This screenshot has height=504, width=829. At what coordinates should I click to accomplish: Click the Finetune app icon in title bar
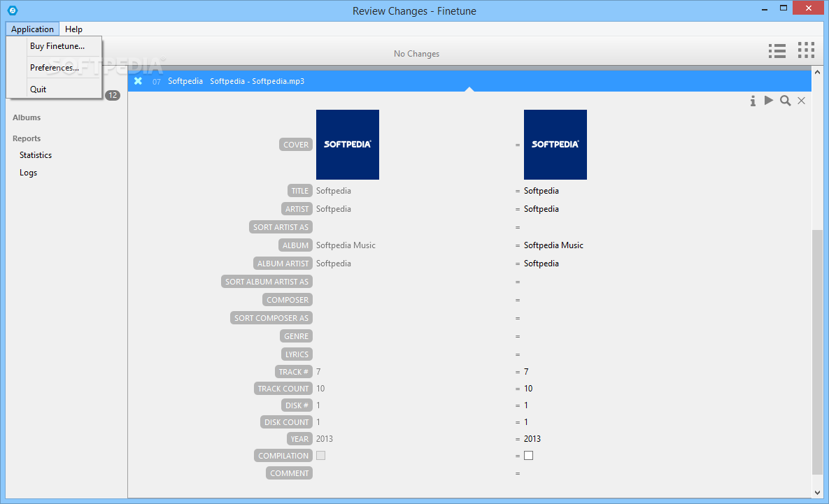(13, 10)
